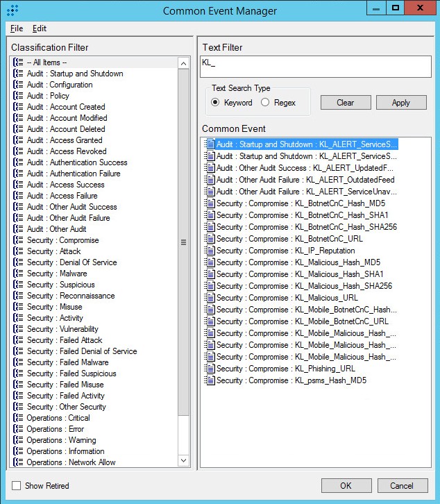
Task: Select the Regex search type
Action: tap(265, 103)
